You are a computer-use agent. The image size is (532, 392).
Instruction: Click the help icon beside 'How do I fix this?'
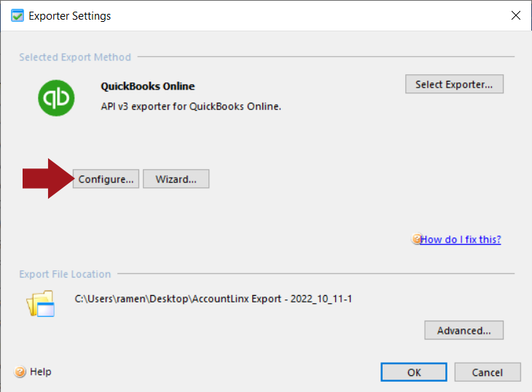pyautogui.click(x=416, y=239)
